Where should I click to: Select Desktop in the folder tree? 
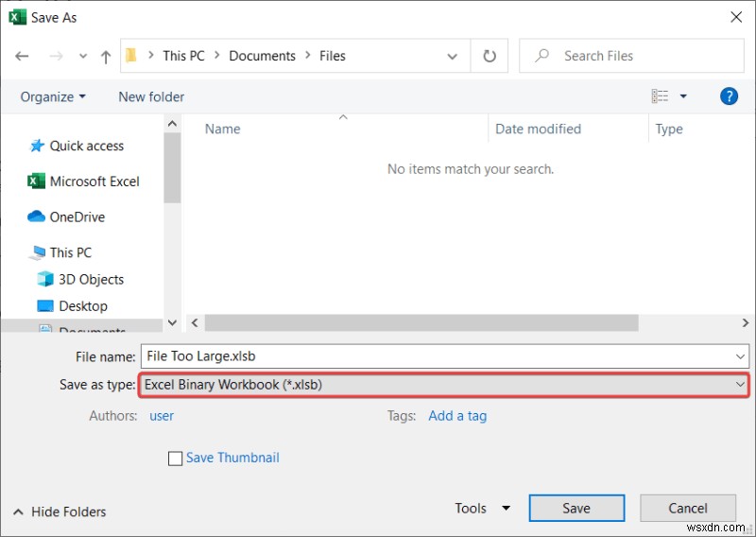pos(83,305)
